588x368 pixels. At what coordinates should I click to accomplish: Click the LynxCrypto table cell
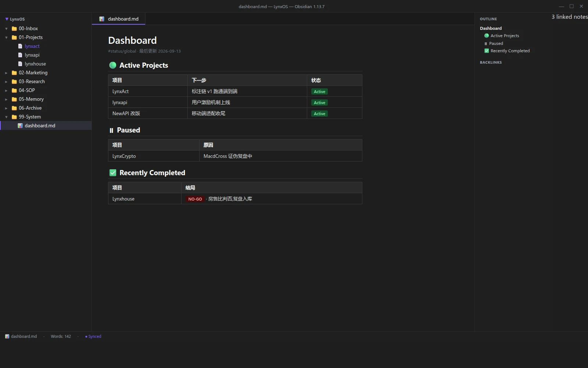(154, 156)
